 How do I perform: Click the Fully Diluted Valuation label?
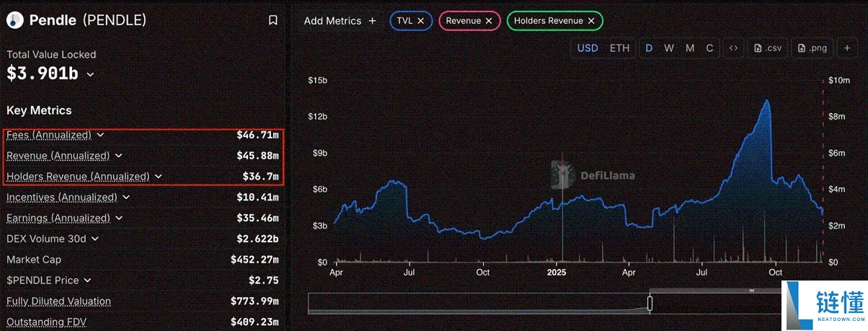[x=58, y=301]
